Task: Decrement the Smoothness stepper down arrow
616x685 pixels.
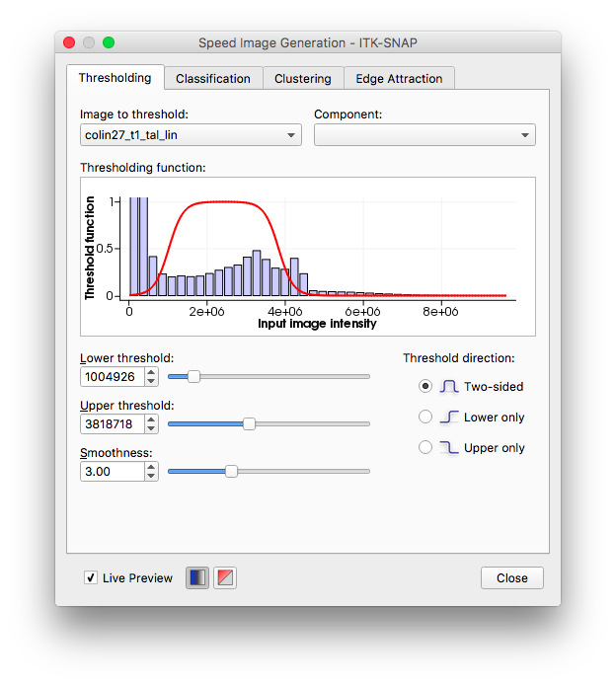Action: click(151, 477)
